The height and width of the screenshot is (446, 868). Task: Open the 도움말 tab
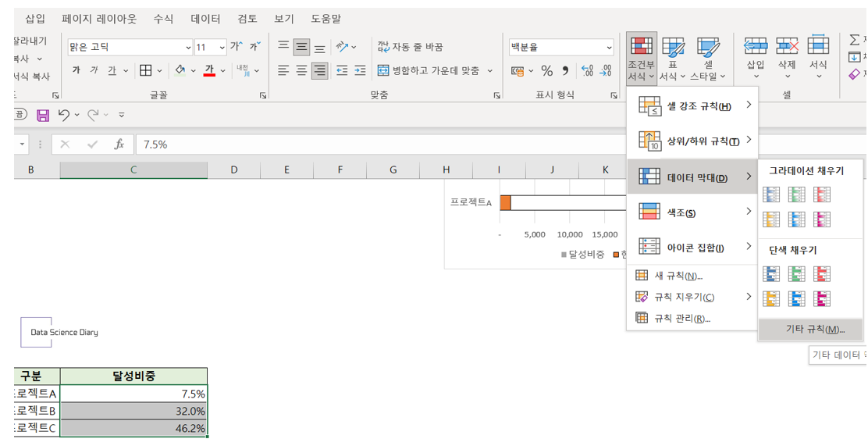[x=325, y=19]
